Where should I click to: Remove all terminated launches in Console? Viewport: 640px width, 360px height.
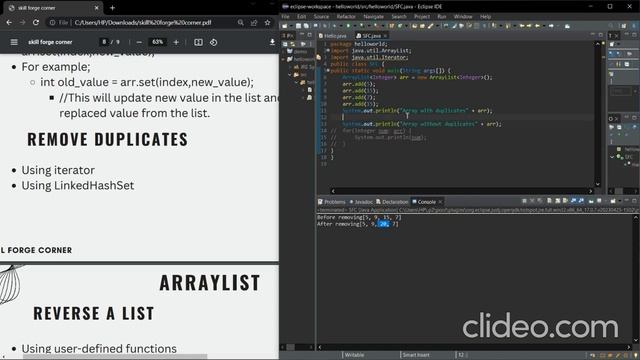[x=539, y=201]
